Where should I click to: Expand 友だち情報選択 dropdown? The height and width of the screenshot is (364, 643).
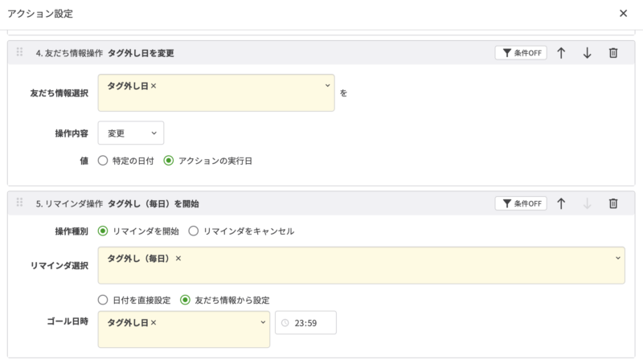click(327, 85)
